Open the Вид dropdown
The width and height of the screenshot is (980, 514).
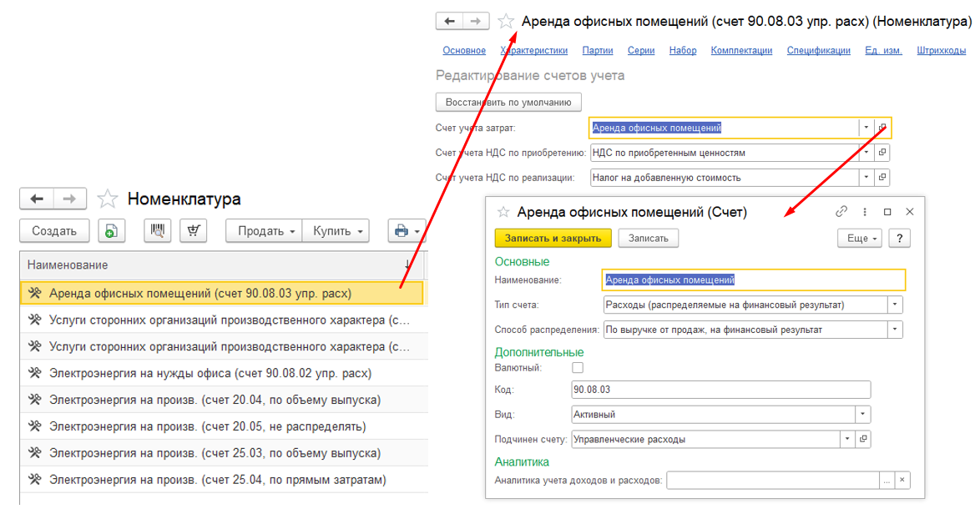point(862,414)
